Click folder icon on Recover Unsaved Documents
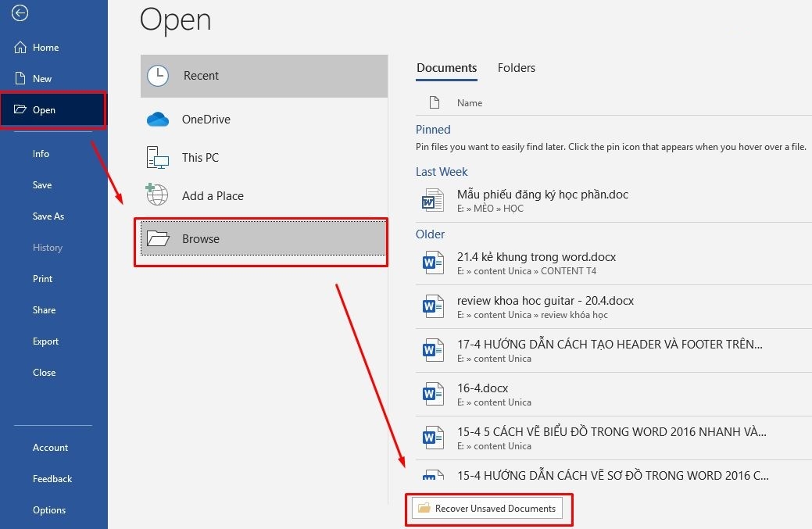 pos(424,508)
